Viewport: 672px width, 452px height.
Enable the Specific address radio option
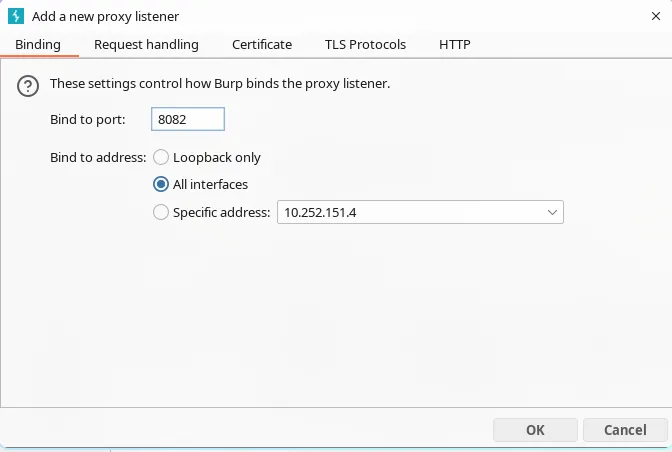pyautogui.click(x=161, y=212)
